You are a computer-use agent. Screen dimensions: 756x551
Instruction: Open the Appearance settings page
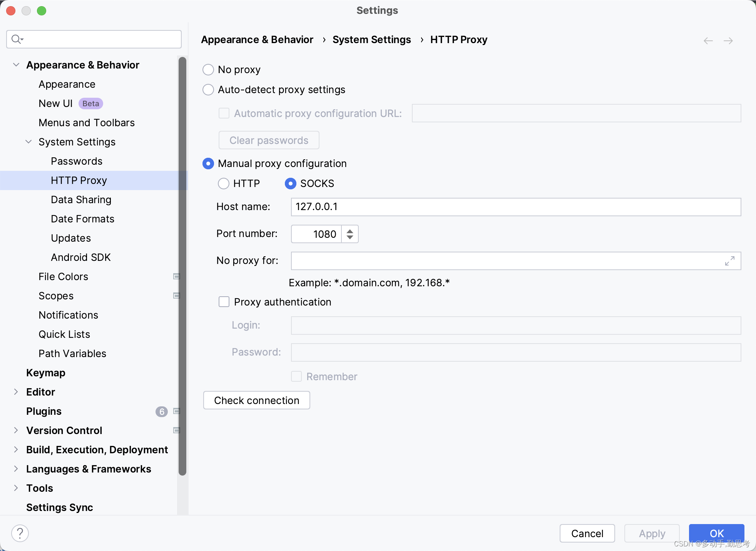tap(67, 84)
